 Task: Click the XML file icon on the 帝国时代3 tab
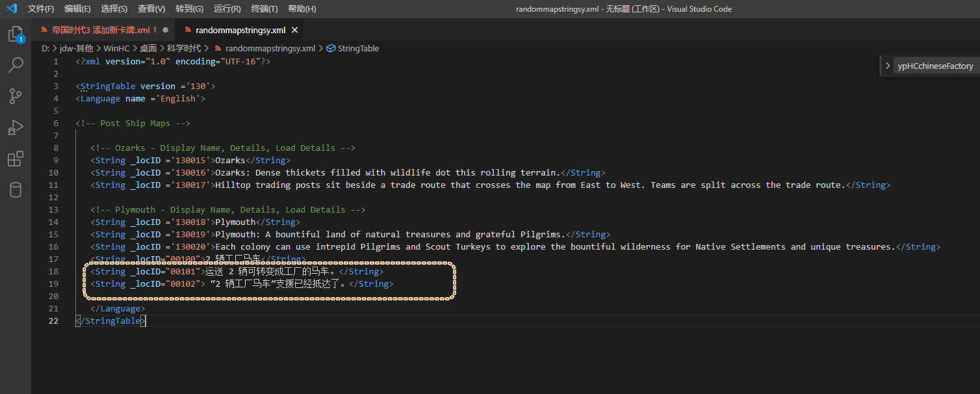pyautogui.click(x=44, y=30)
